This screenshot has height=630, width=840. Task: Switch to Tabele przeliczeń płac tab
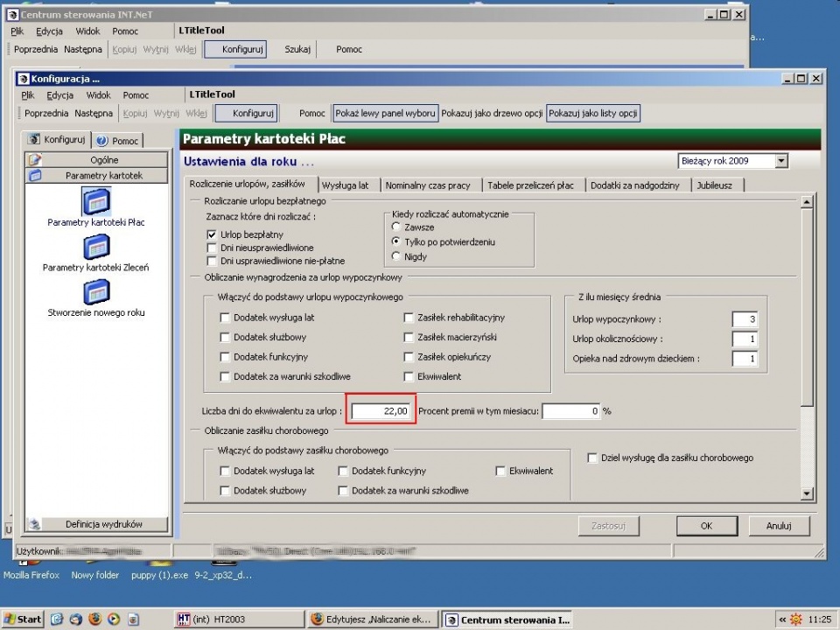[530, 185]
